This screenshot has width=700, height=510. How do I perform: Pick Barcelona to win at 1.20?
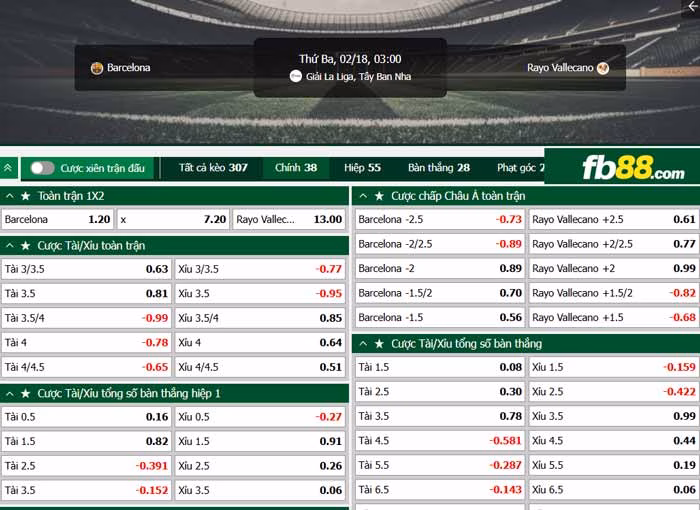(x=58, y=220)
